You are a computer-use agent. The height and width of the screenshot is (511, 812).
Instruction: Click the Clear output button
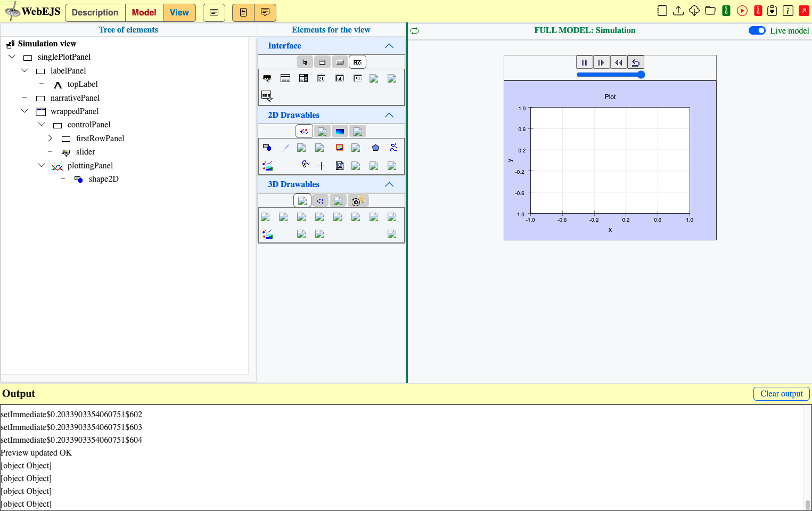[x=781, y=393]
